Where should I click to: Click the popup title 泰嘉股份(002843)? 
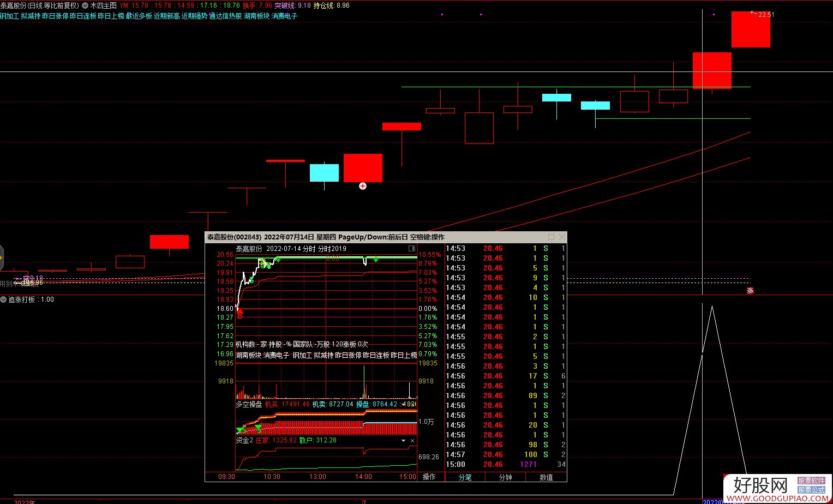(x=233, y=237)
